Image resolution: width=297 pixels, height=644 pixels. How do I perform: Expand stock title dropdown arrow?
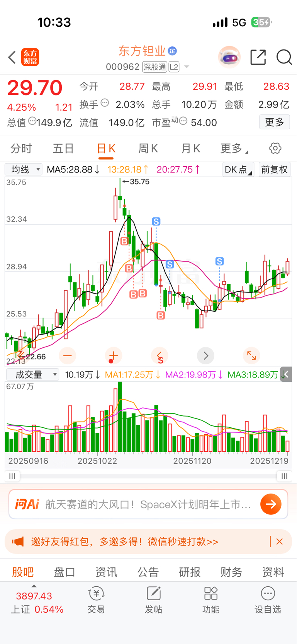point(187,67)
